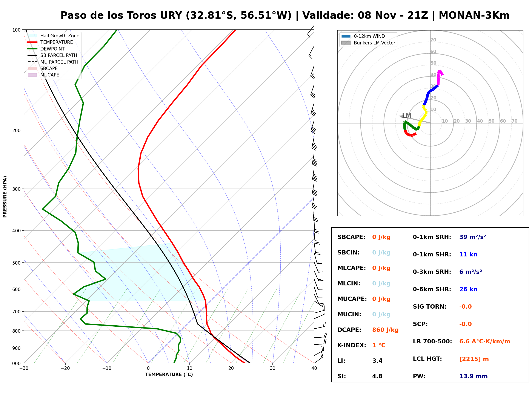Select the SB PARCEL PATH legend entry
This screenshot has height=393, width=532.
pyautogui.click(x=53, y=55)
